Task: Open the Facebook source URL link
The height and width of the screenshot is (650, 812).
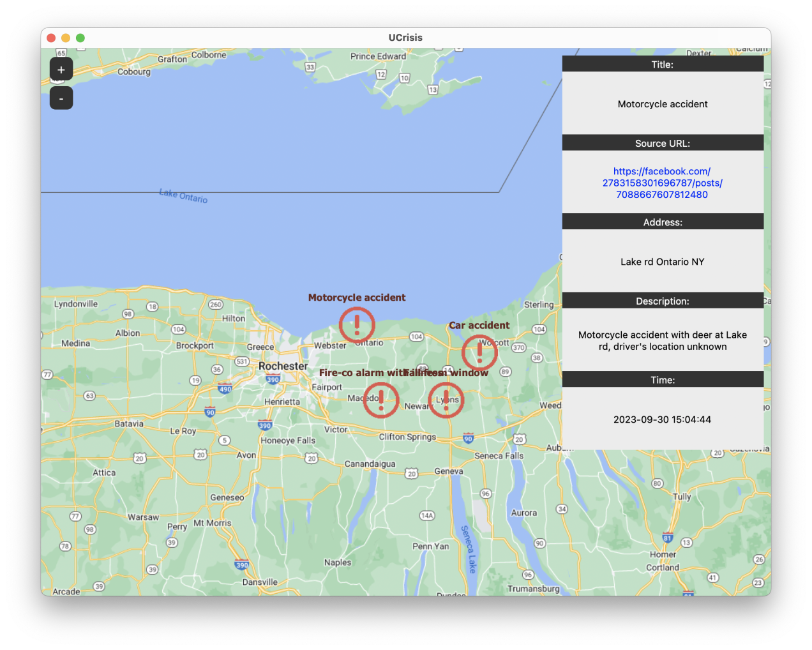Action: [662, 183]
